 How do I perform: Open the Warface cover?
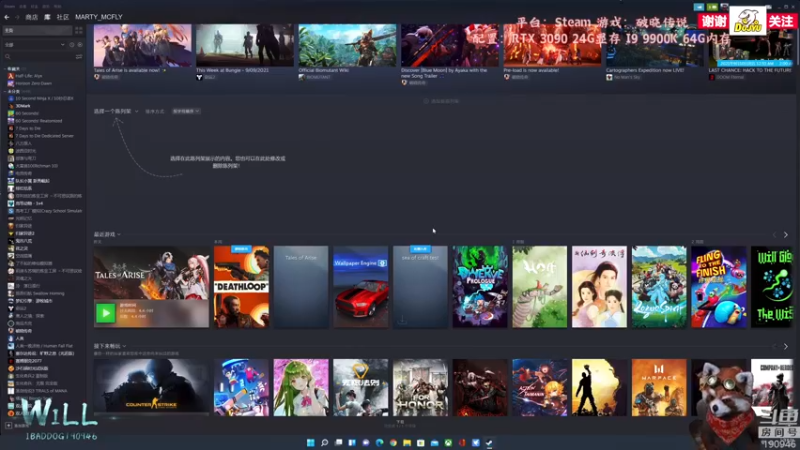click(659, 387)
